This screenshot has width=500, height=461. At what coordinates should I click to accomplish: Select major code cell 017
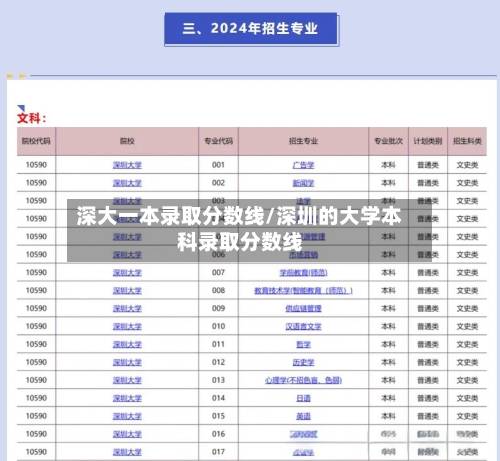click(218, 452)
